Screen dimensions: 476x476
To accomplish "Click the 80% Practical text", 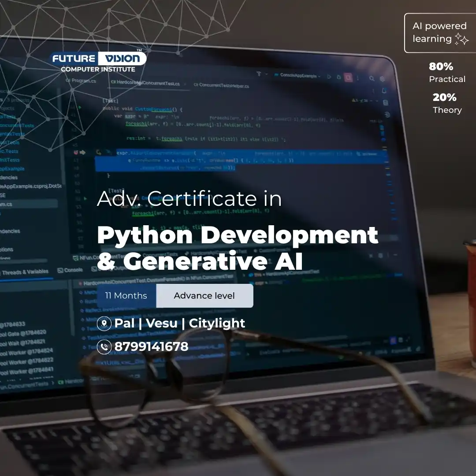I will (x=447, y=73).
